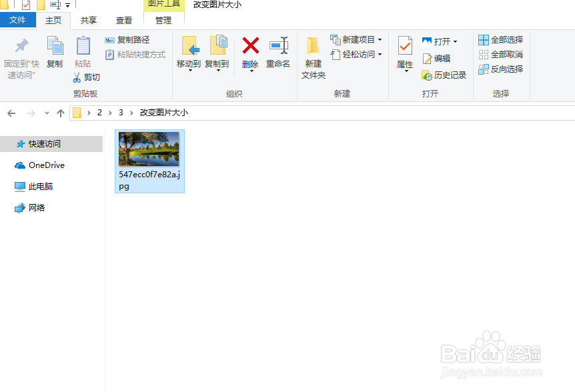Open Easy access (轻松访问) menu

(x=356, y=55)
